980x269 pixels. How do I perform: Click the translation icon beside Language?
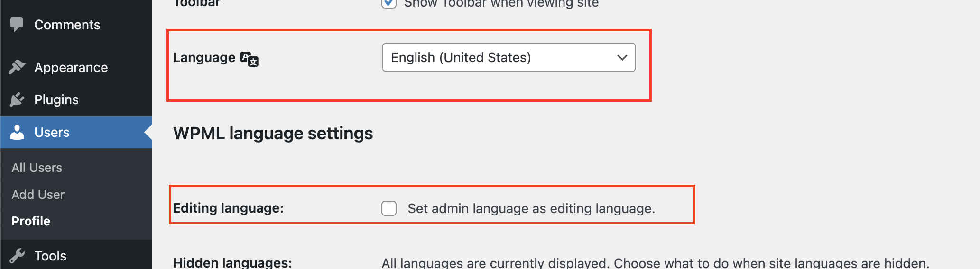pos(250,59)
